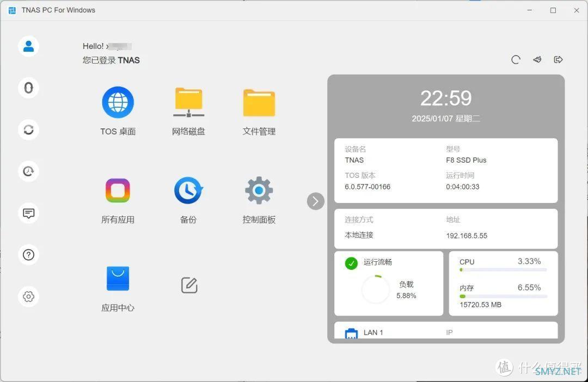Click the CPU usage bar
This screenshot has width=588, height=382.
pos(503,269)
